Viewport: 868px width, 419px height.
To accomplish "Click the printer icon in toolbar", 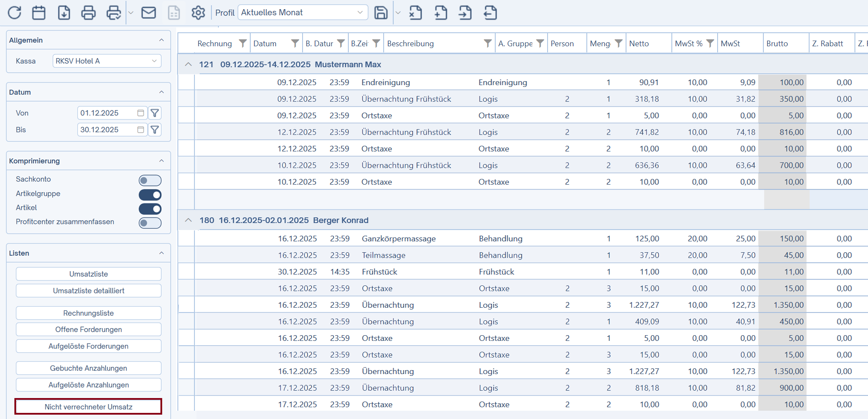I will tap(89, 13).
